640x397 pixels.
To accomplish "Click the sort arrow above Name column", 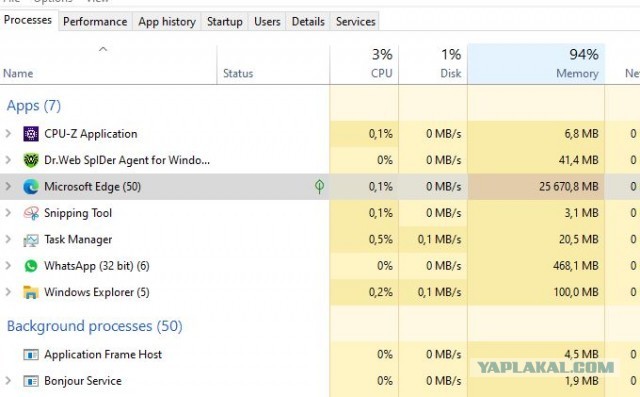I will tap(103, 49).
